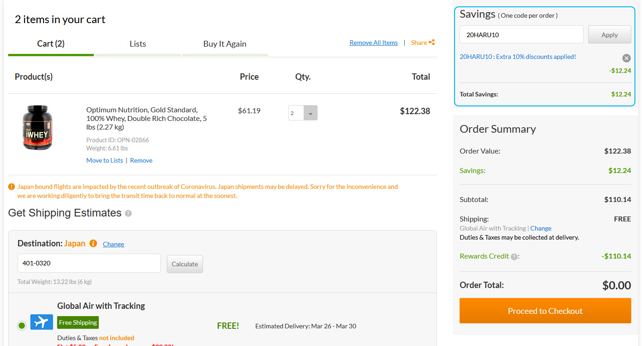
Task: Click the orange Coronavirus warning alert icon
Action: (x=12, y=187)
